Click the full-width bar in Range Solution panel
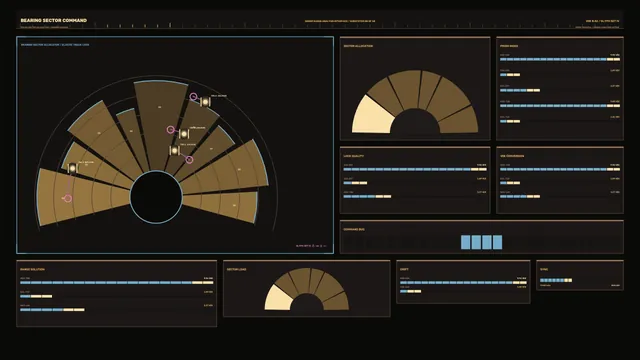640x360 pixels. click(116, 282)
